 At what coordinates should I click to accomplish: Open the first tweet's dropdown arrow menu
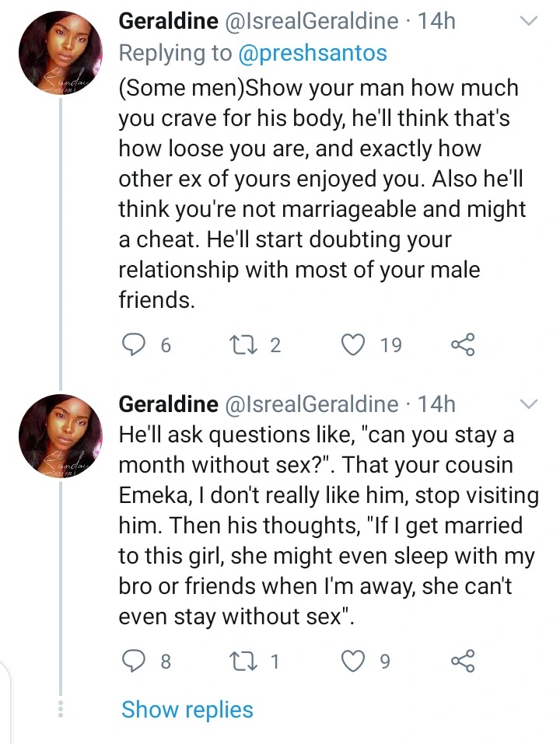pos(528,22)
